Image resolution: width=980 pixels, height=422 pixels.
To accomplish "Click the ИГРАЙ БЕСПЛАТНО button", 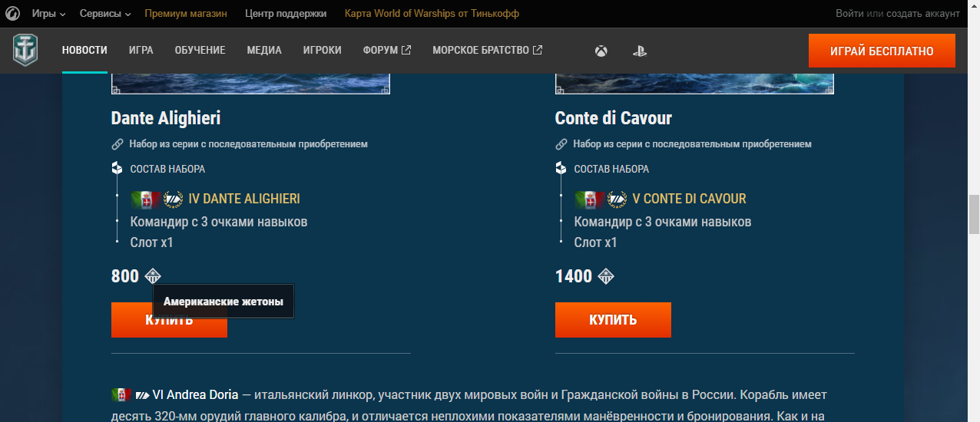I will (882, 51).
